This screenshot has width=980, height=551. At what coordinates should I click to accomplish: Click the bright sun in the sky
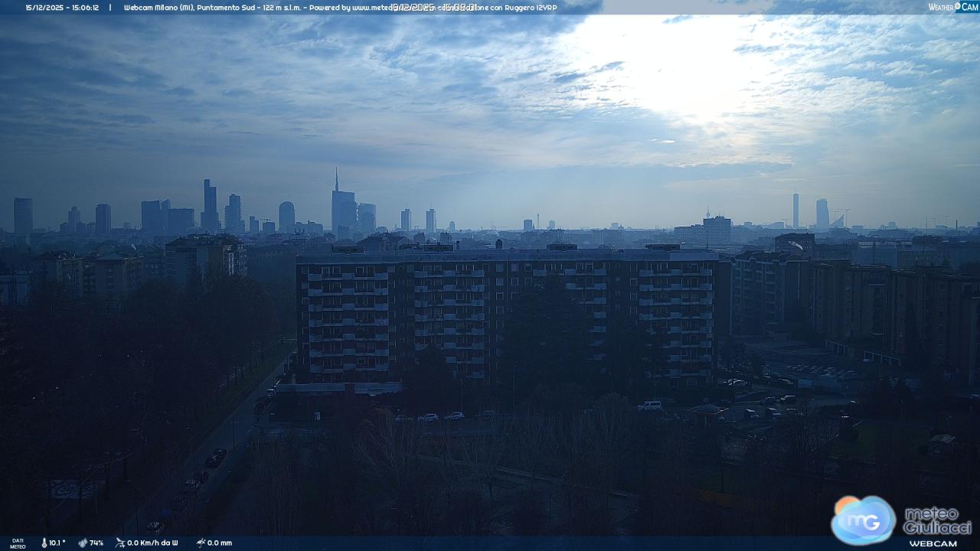coord(674,69)
